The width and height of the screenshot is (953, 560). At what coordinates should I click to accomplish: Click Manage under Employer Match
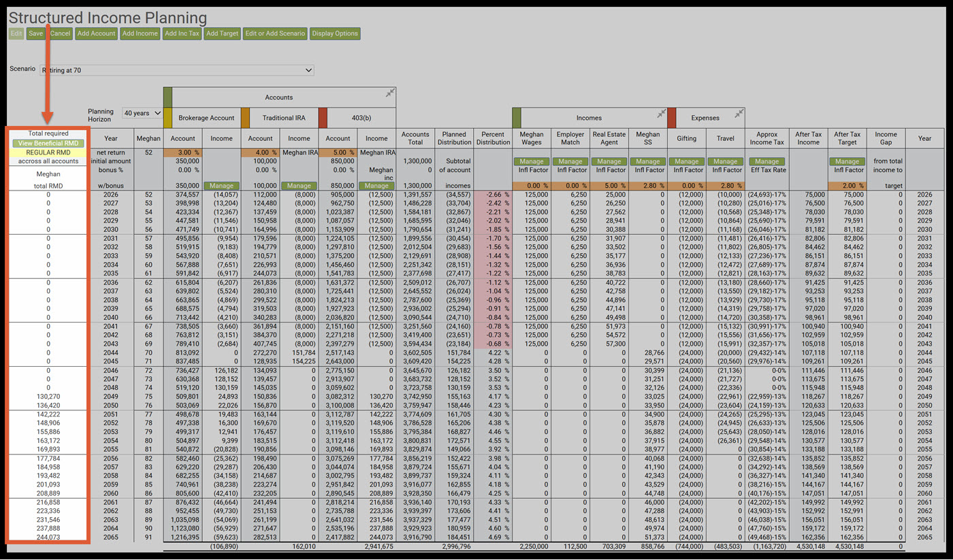pyautogui.click(x=570, y=162)
